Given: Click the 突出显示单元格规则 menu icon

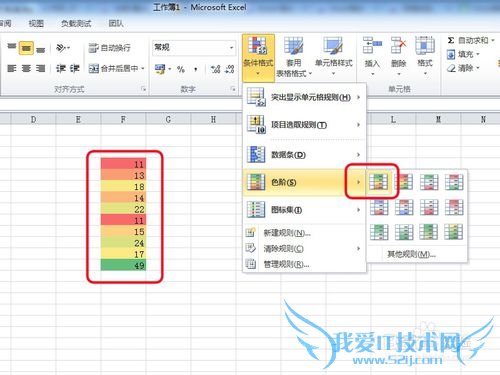Looking at the screenshot, I should pos(256,97).
